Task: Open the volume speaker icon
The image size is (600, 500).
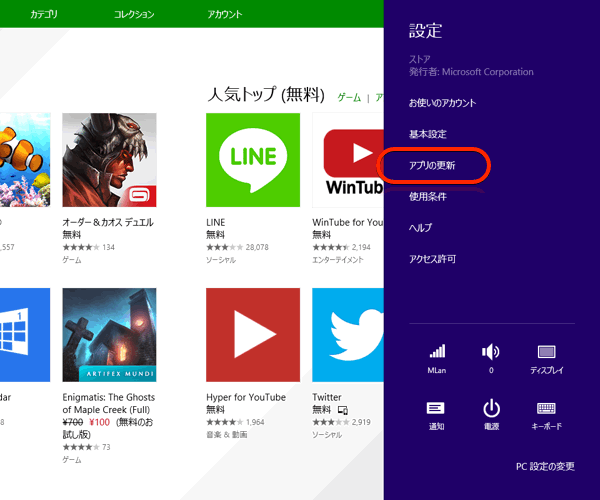Action: pos(491,352)
